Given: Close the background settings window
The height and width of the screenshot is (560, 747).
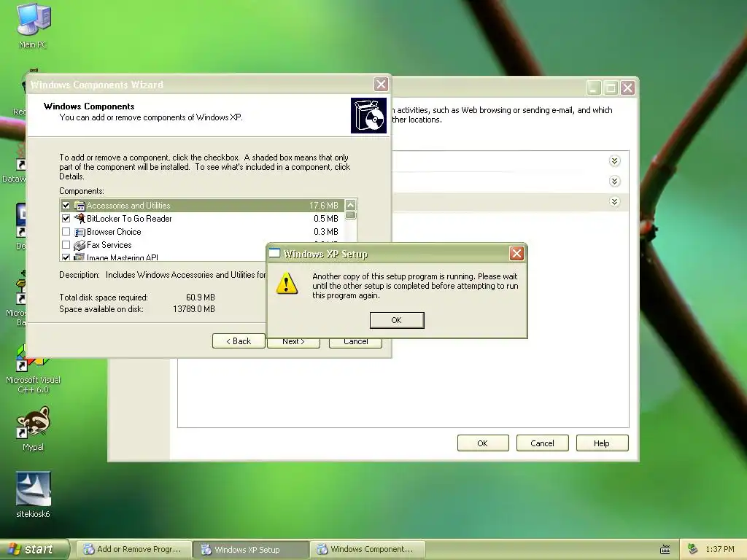Looking at the screenshot, I should coord(628,87).
